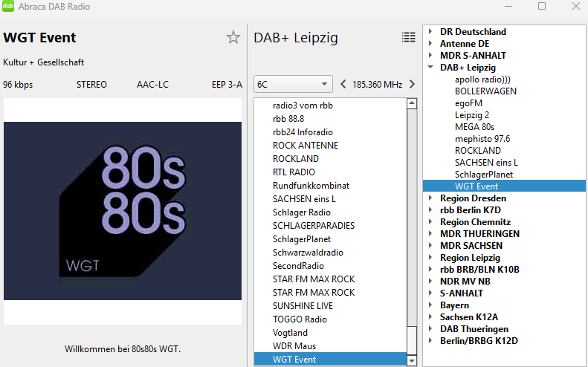The width and height of the screenshot is (588, 367).
Task: Collapse the DAB+ Leipzig ensemble
Action: coord(430,68)
